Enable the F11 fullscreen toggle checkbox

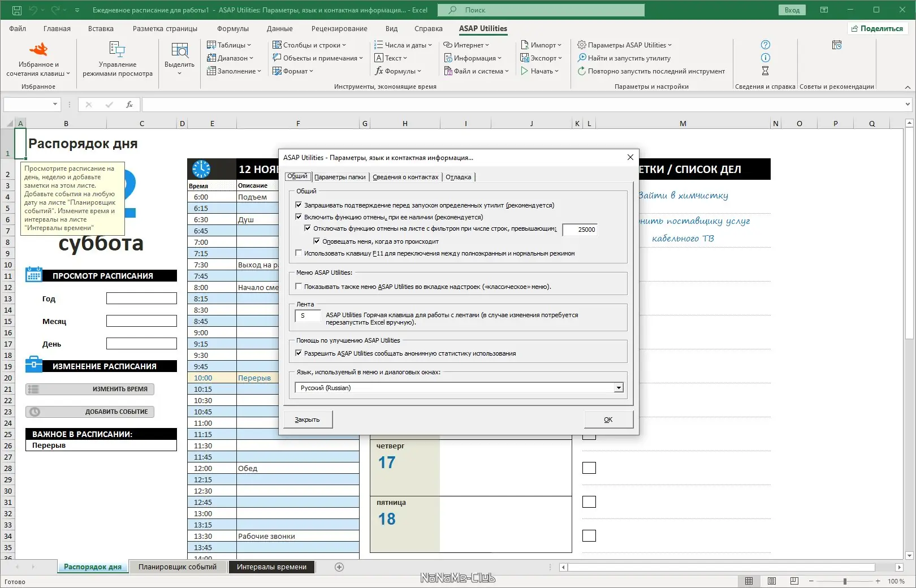coord(299,253)
